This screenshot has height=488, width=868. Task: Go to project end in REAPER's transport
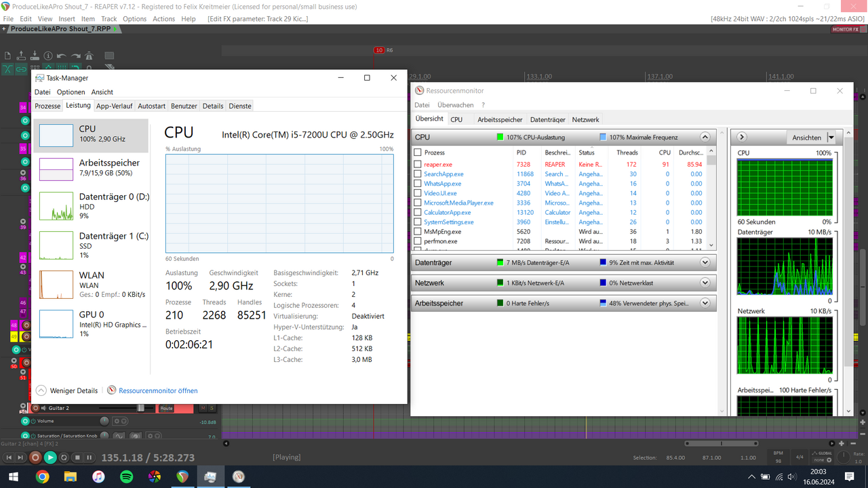click(x=21, y=457)
